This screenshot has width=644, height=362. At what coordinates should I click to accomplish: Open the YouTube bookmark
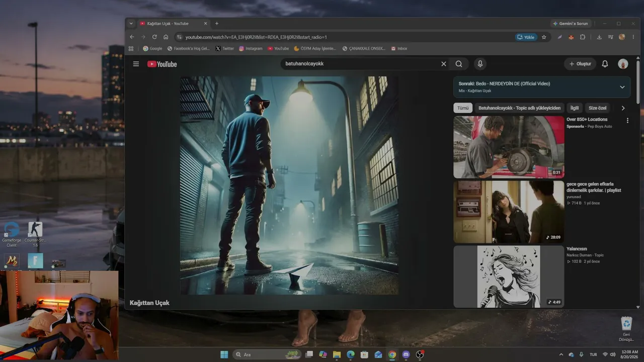[278, 48]
